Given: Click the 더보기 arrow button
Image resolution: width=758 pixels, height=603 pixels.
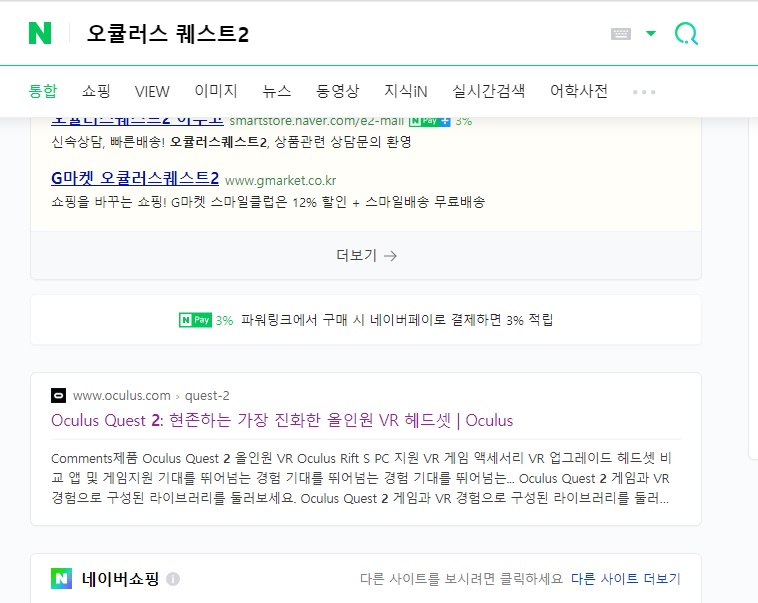Looking at the screenshot, I should 366,255.
